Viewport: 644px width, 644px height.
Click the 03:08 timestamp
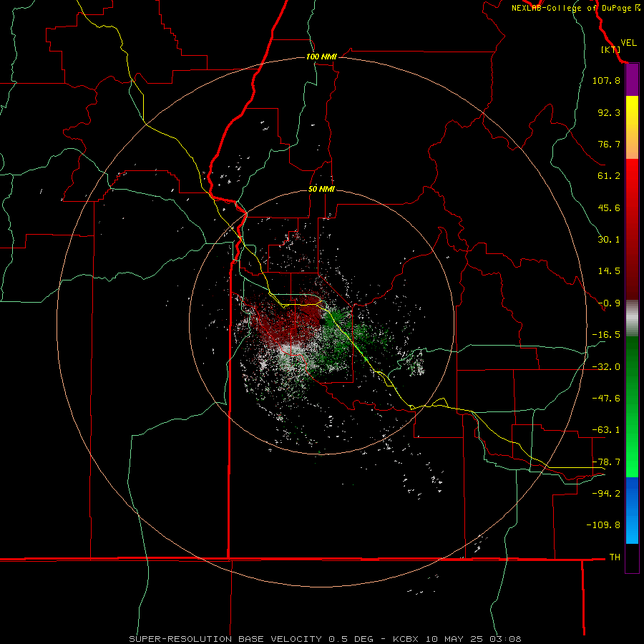(505, 639)
